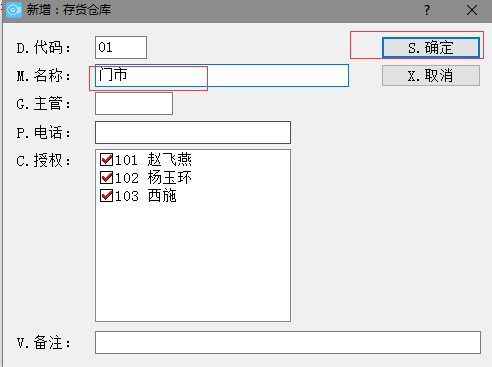Image resolution: width=492 pixels, height=367 pixels.
Task: Close the 新增:存货仓库 dialog
Action: [472, 10]
